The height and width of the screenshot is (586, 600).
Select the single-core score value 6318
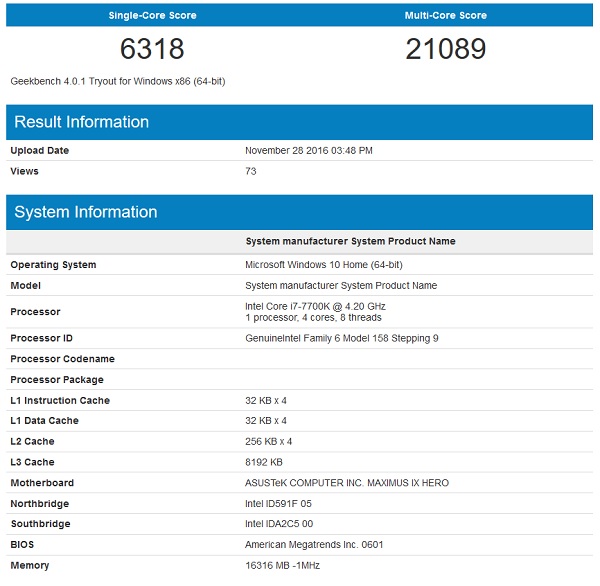click(x=152, y=49)
